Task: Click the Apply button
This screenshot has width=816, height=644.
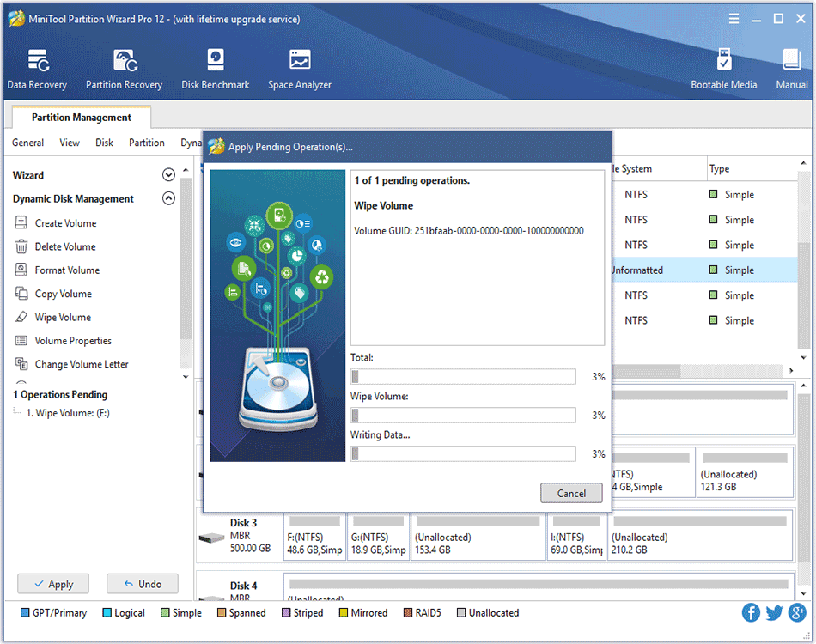Action: [53, 584]
